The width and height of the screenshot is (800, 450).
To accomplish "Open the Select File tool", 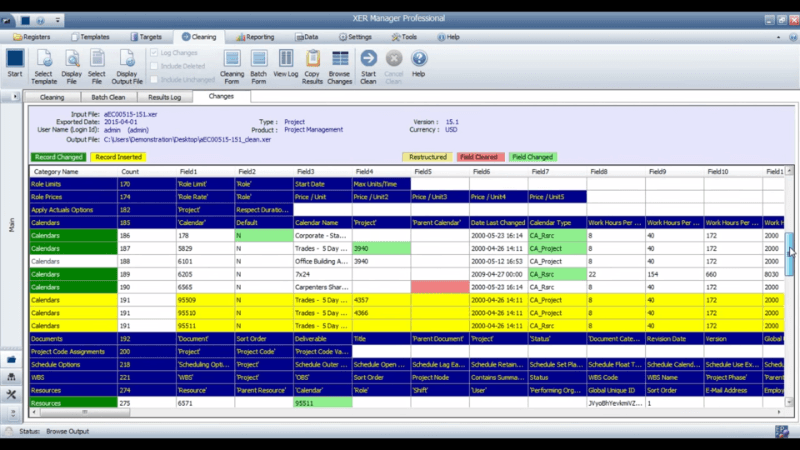I will click(x=96, y=67).
